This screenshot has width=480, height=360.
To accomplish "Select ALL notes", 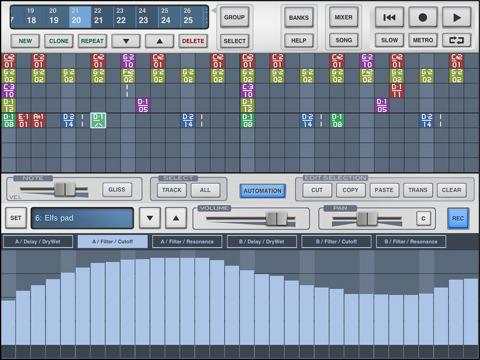I will pos(205,190).
